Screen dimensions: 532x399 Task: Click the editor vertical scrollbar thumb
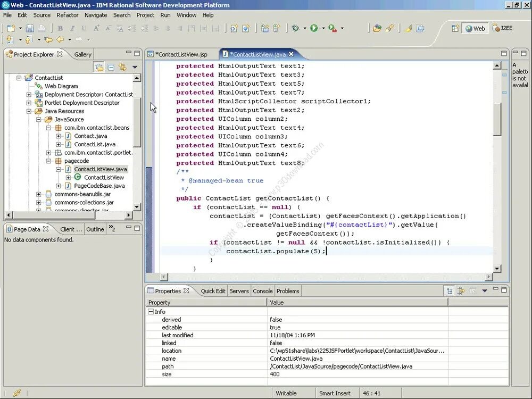(497, 119)
